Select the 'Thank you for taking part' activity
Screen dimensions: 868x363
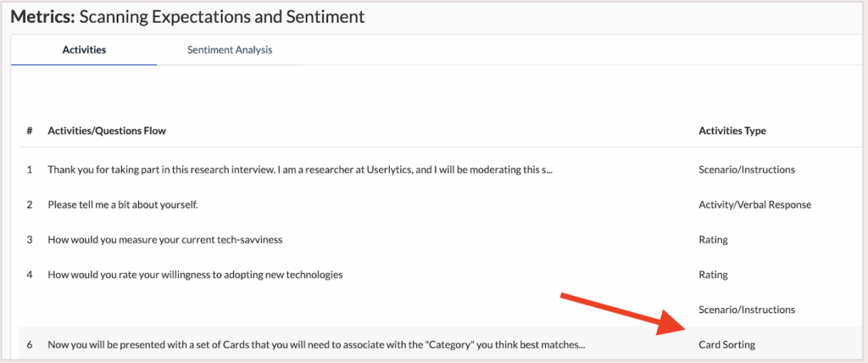306,170
